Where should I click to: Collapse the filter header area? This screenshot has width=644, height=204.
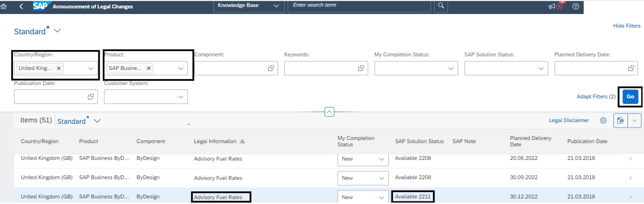click(x=329, y=111)
